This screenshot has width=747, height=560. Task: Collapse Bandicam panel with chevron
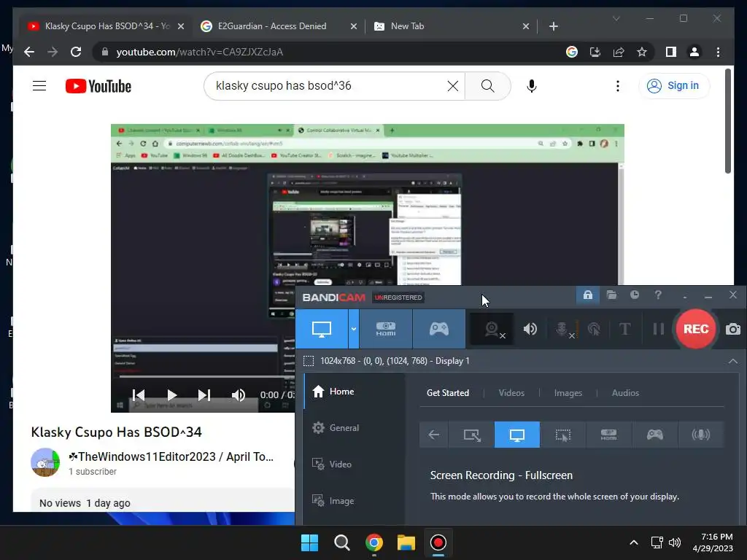732,361
